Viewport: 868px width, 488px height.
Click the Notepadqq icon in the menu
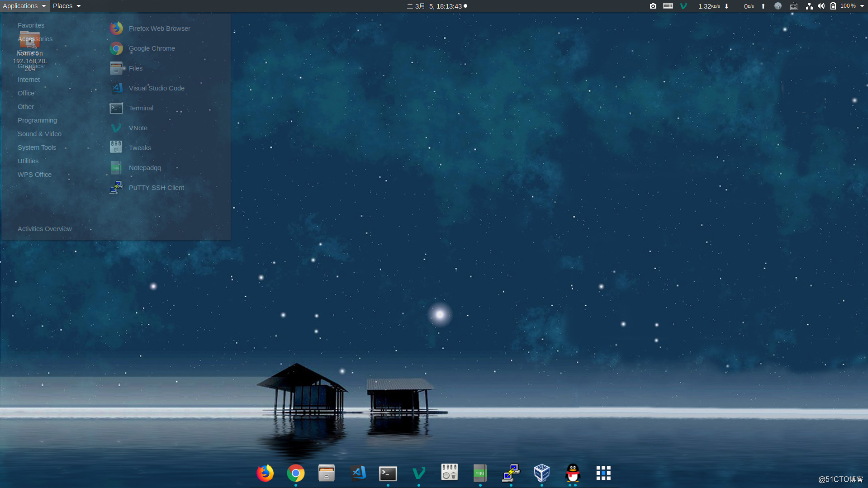coord(116,168)
